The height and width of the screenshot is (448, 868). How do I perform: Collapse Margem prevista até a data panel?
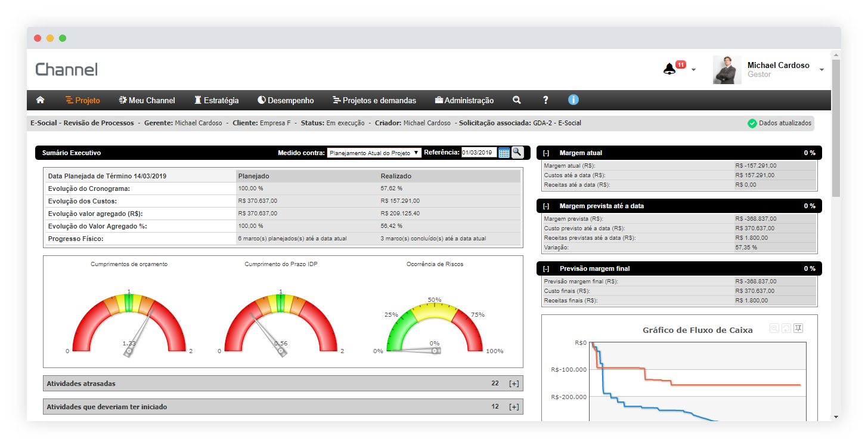coord(546,206)
